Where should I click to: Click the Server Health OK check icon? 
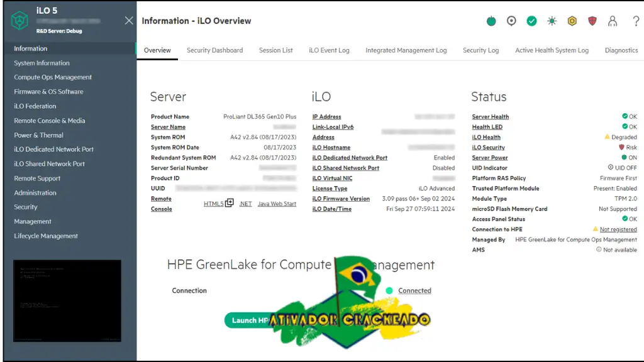625,116
